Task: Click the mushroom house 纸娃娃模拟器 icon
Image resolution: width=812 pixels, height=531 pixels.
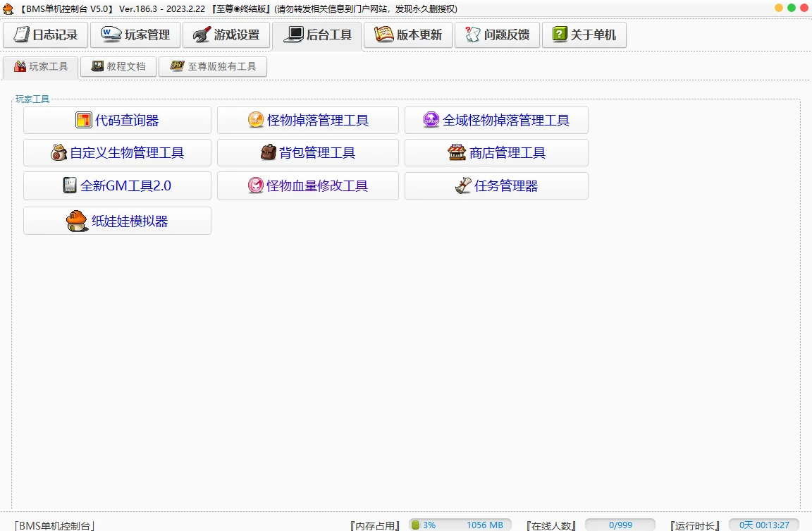Action: (77, 221)
